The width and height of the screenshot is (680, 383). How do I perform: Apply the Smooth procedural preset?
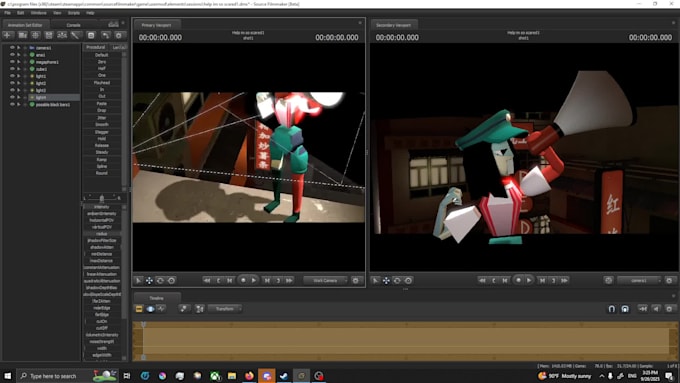pos(102,124)
